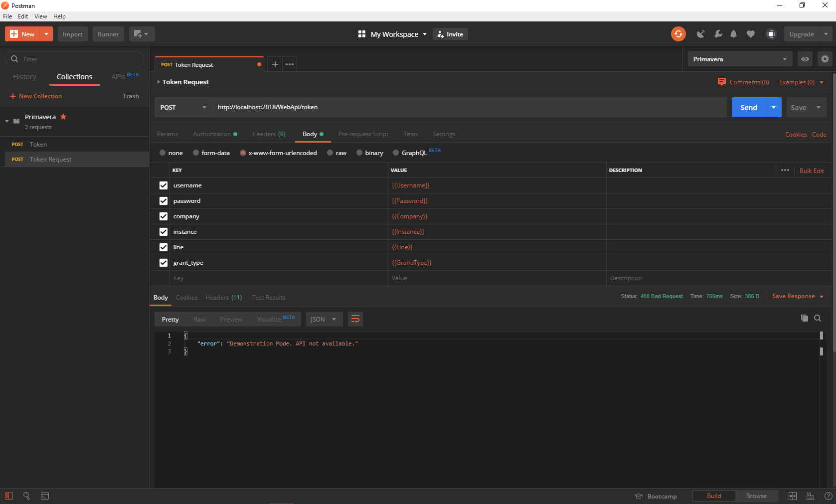This screenshot has width=836, height=504.
Task: Open the notifications bell
Action: (x=733, y=34)
